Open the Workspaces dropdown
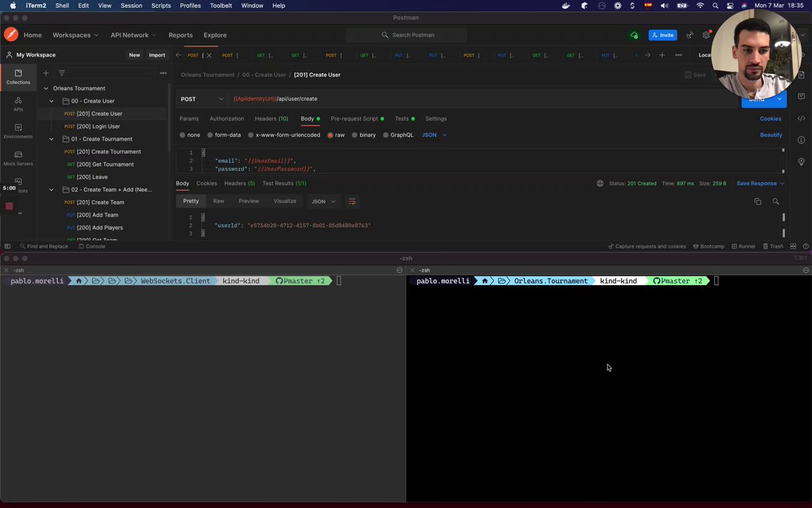This screenshot has width=812, height=508. click(75, 35)
